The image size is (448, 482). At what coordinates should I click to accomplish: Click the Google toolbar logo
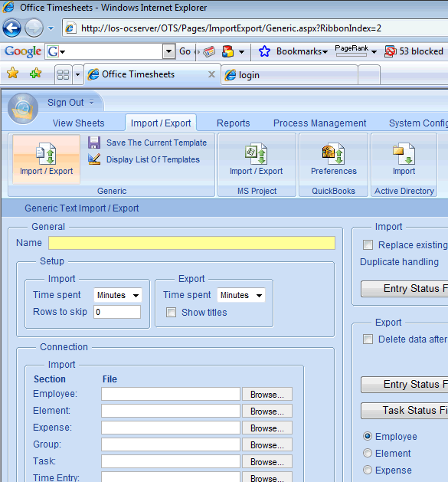click(x=23, y=51)
